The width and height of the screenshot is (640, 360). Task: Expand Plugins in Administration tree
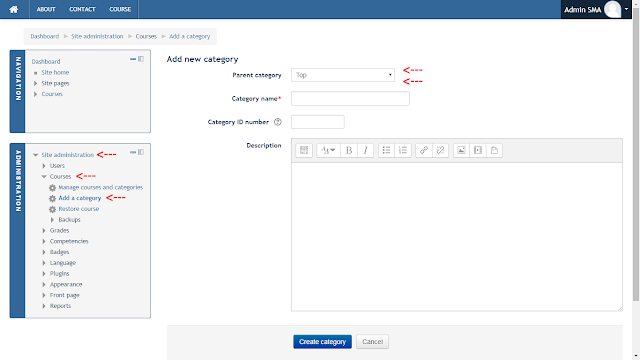pos(44,273)
